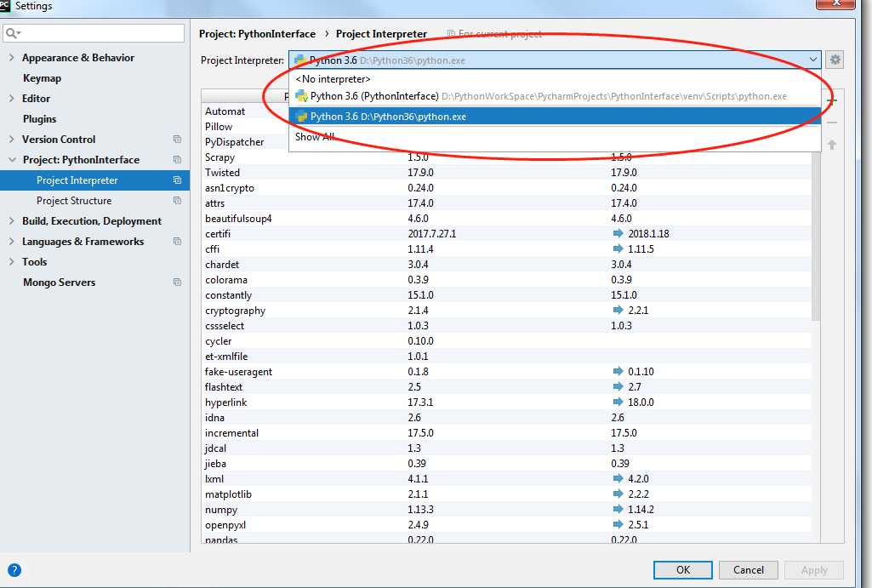Screen dimensions: 872x588
Task: Expand Version Control section
Action: [11, 139]
